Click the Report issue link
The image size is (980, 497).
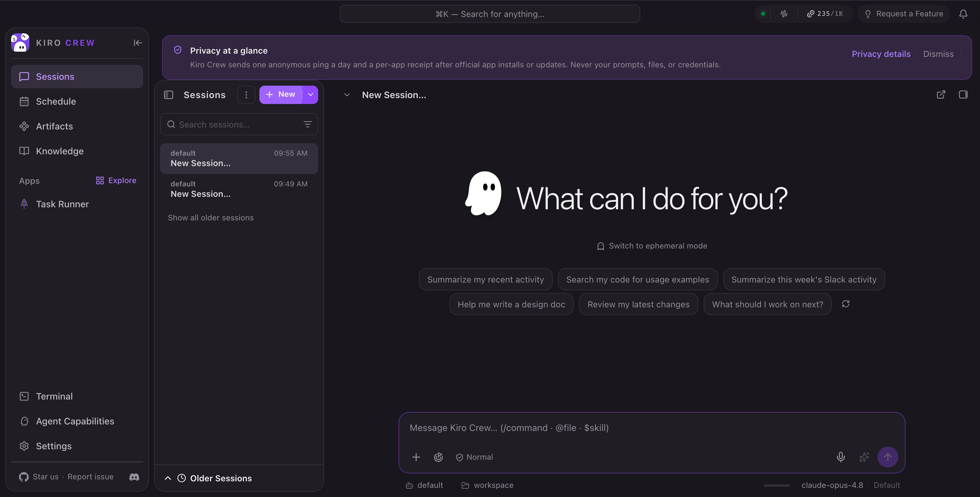click(x=90, y=476)
